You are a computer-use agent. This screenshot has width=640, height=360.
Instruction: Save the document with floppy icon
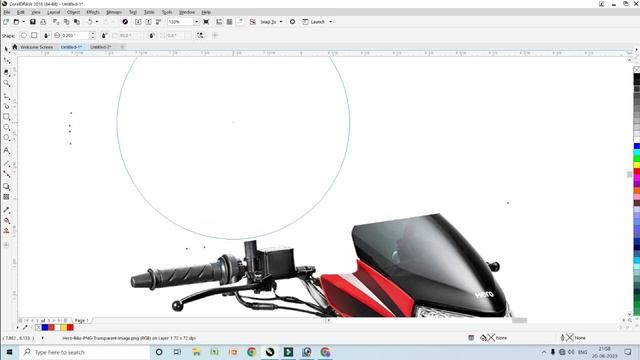33,22
